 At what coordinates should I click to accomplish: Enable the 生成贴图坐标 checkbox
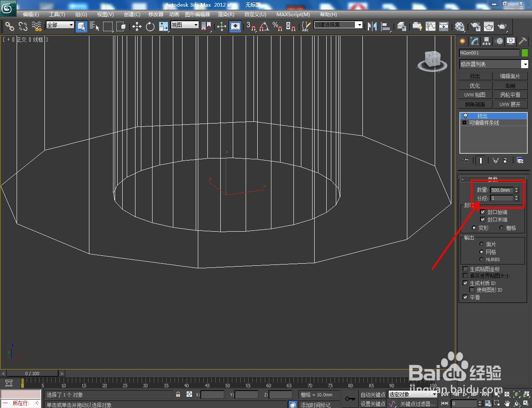click(x=465, y=269)
